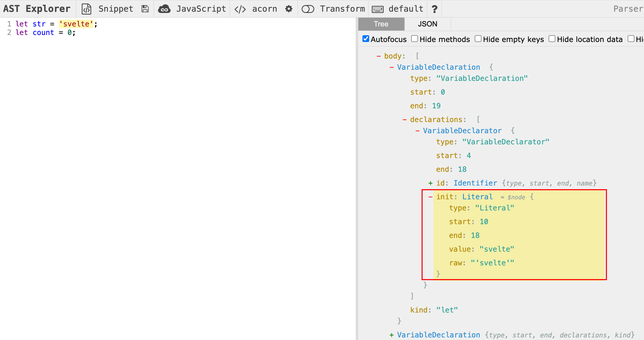The width and height of the screenshot is (644, 340).
Task: Open the help question mark icon
Action: [435, 9]
